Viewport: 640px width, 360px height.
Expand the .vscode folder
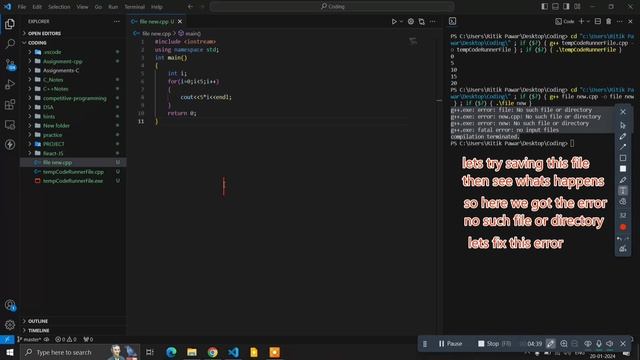[x=52, y=52]
